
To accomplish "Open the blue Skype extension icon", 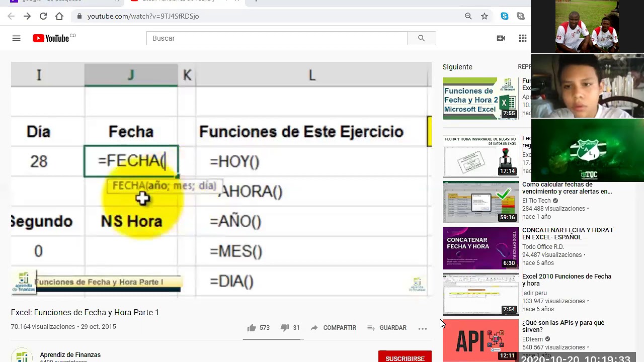I will point(505,16).
